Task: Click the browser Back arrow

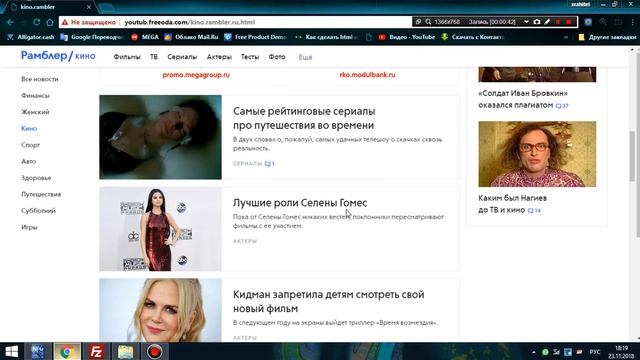Action: coord(10,22)
